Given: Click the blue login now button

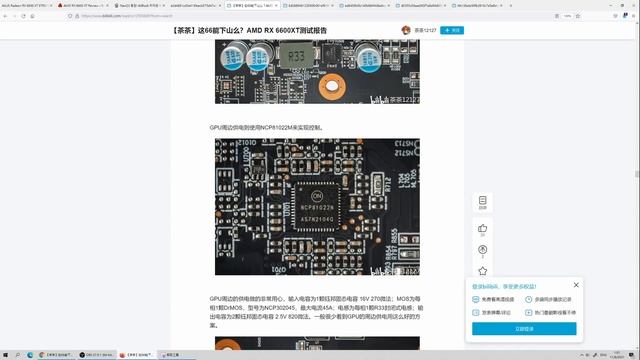Looking at the screenshot, I should [x=524, y=329].
